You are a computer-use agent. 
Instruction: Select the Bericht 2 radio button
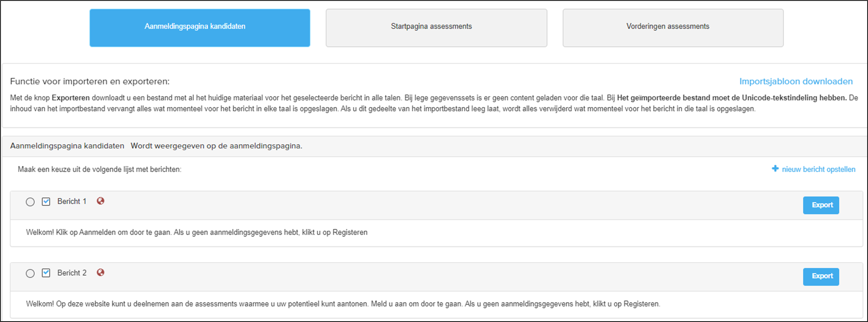coord(30,273)
